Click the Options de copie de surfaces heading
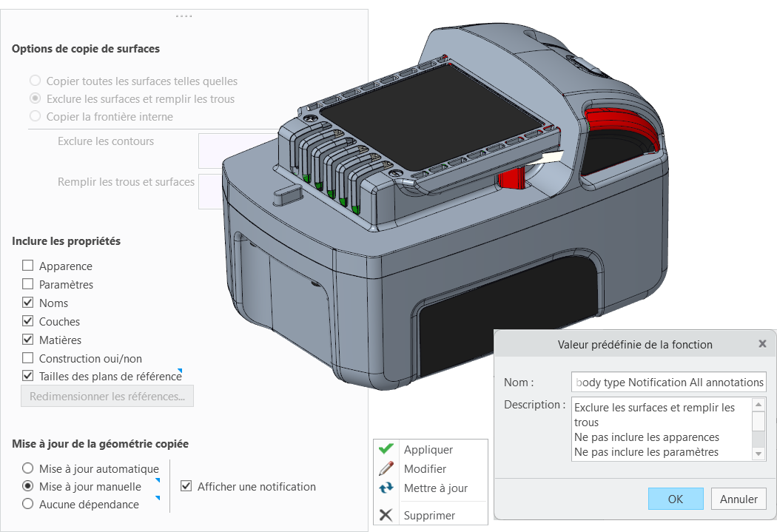The image size is (777, 532). (86, 49)
